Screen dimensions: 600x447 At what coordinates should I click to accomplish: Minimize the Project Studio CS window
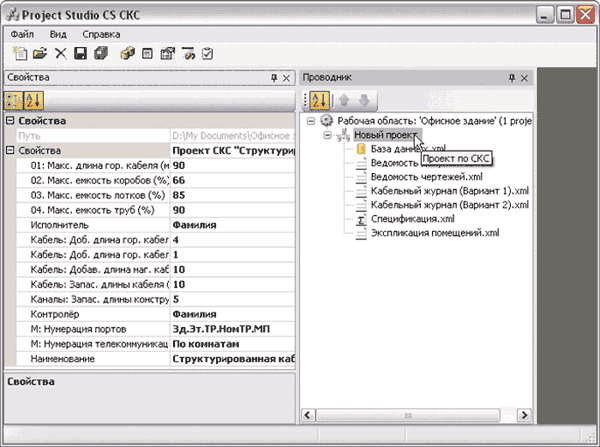pyautogui.click(x=545, y=15)
